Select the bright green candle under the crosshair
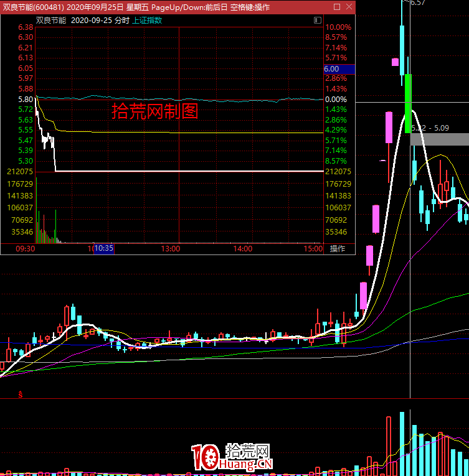The height and width of the screenshot is (476, 469). (408, 103)
